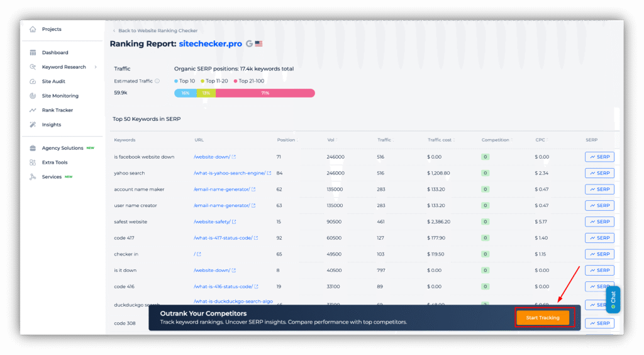This screenshot has height=355, width=644.
Task: Click the Keyword Research sidebar icon
Action: point(33,67)
